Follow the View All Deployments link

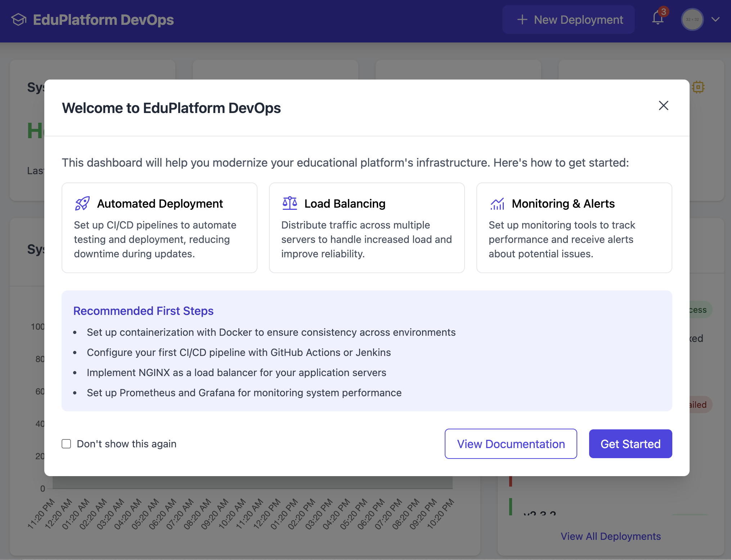610,536
